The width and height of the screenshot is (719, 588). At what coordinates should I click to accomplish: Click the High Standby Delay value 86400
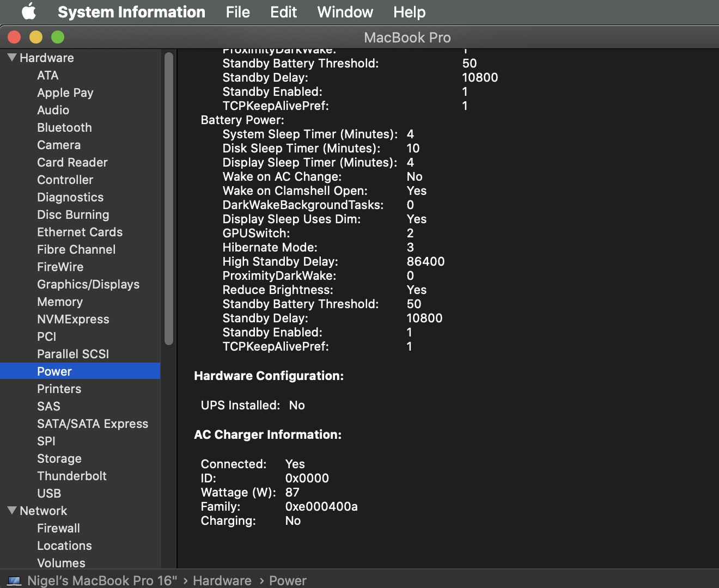(425, 261)
